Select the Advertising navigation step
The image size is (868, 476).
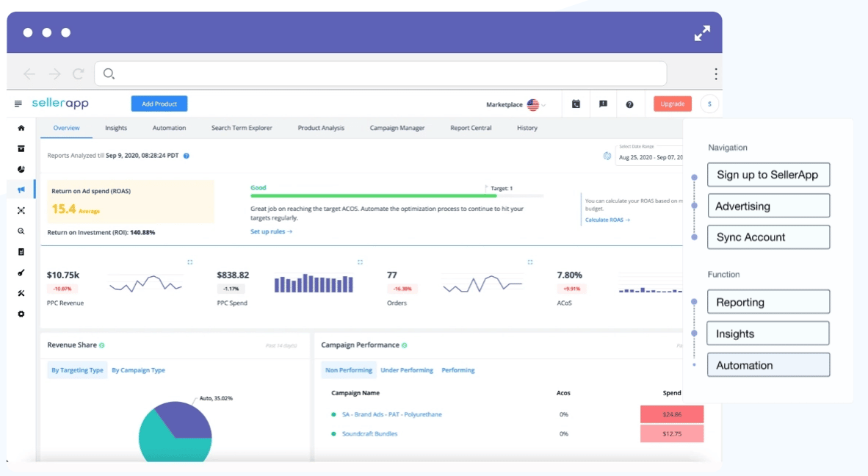[x=768, y=206]
